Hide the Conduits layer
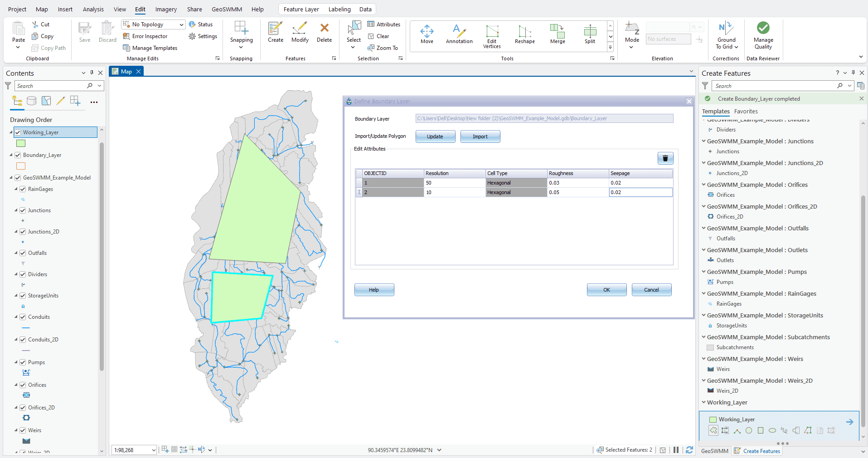The height and width of the screenshot is (458, 868). click(x=23, y=317)
